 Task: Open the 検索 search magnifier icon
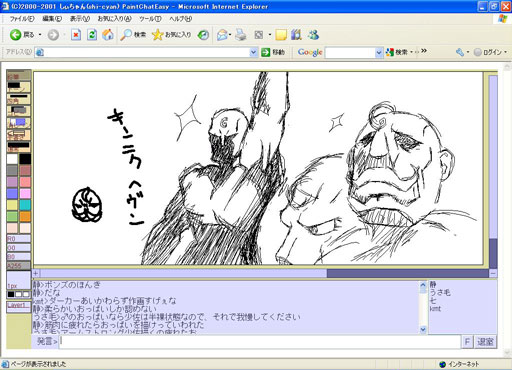(x=126, y=35)
